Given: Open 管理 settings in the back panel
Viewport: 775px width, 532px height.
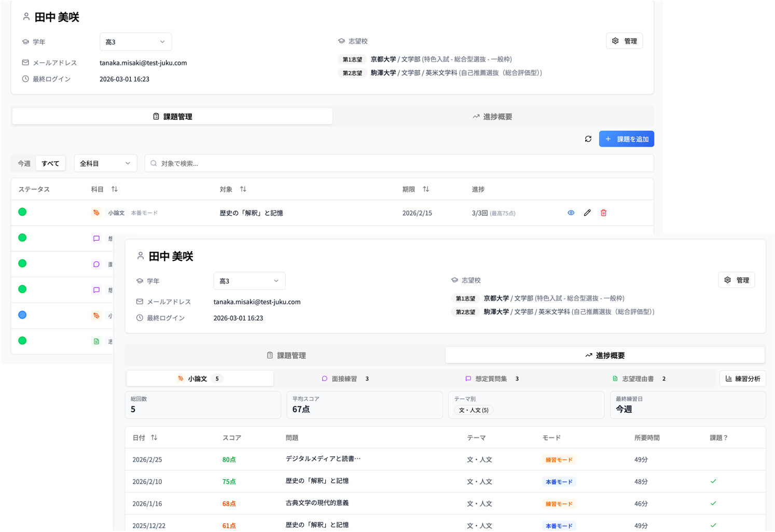Looking at the screenshot, I should (x=625, y=41).
